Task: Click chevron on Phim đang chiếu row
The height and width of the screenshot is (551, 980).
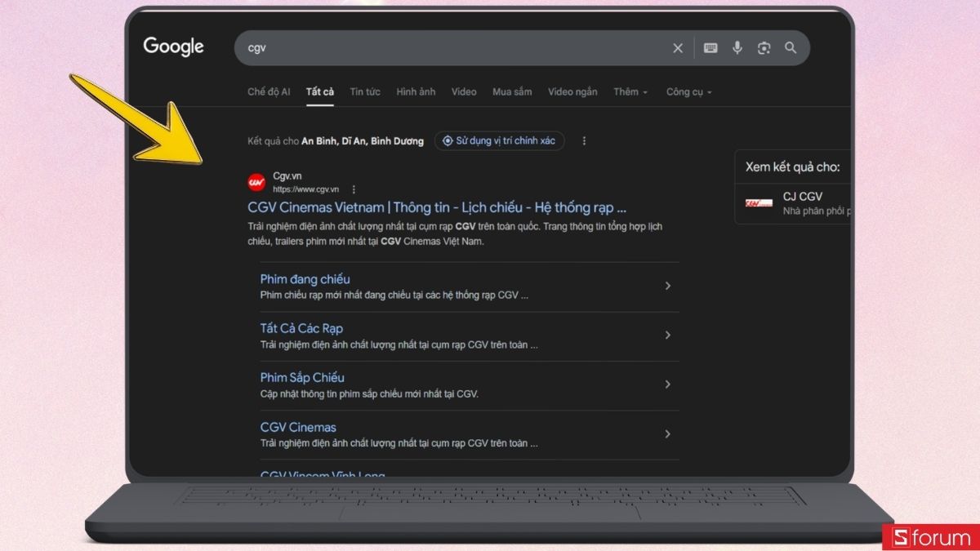Action: click(667, 286)
